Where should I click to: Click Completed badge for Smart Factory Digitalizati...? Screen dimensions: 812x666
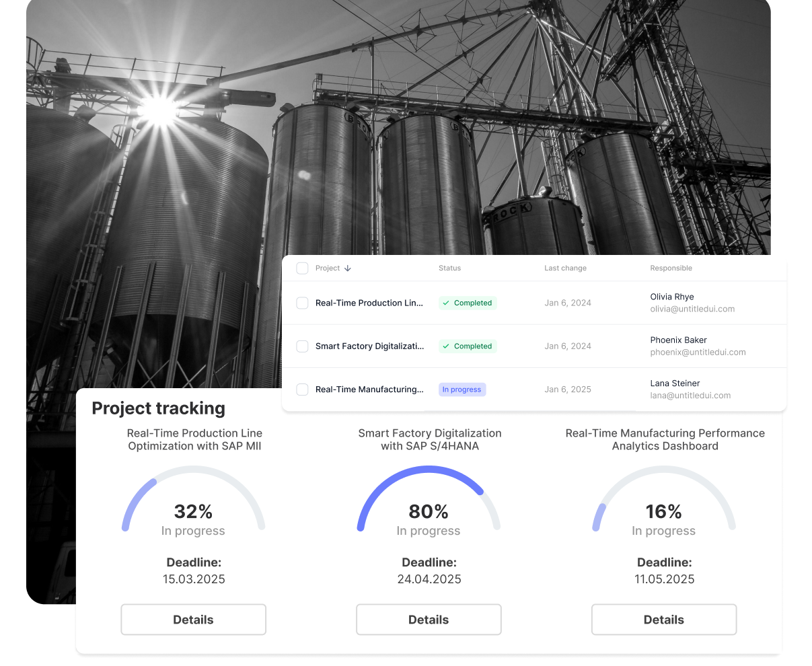(x=468, y=346)
